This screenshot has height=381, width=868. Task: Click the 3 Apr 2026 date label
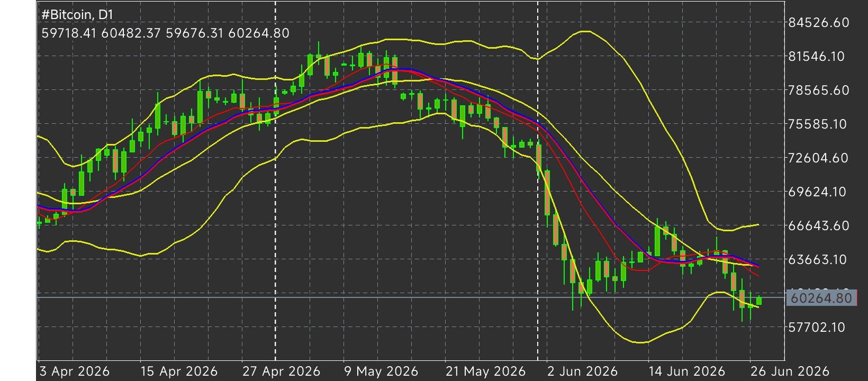pyautogui.click(x=75, y=371)
